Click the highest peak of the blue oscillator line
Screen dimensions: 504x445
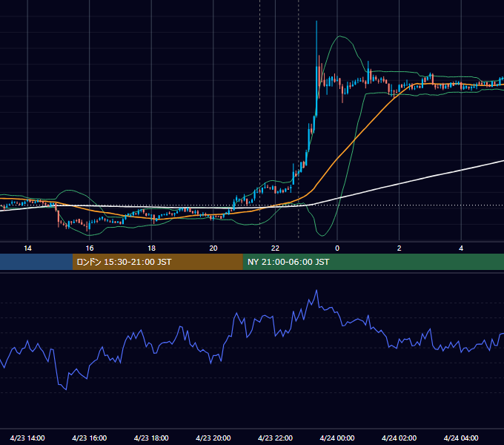316,291
